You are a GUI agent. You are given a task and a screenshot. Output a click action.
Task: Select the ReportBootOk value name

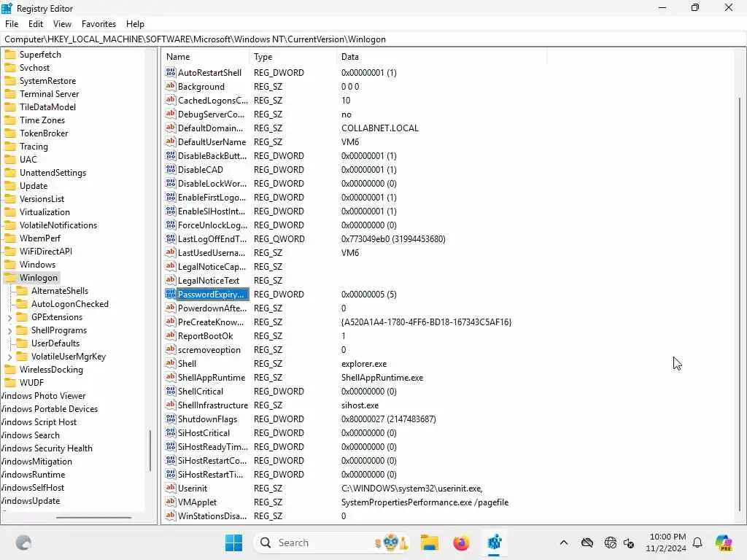(205, 336)
